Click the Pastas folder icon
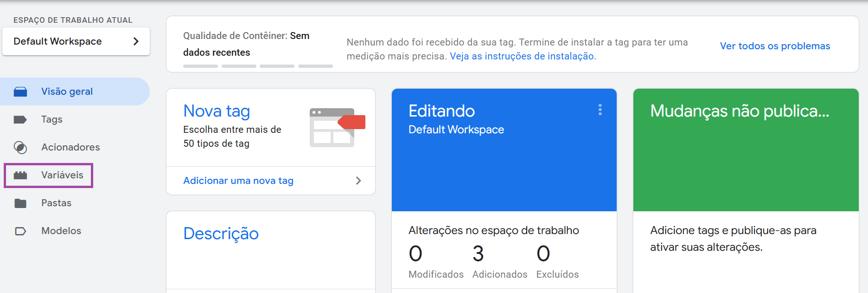The height and width of the screenshot is (293, 868). click(20, 203)
